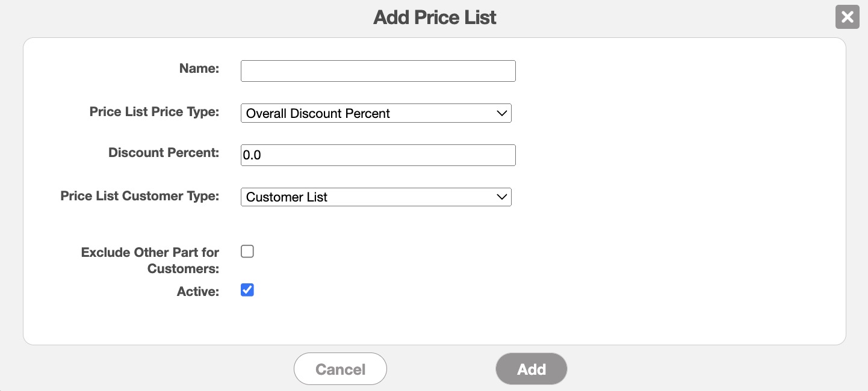Click the "Add Price List" dialog title
The height and width of the screenshot is (391, 868).
coord(435,17)
